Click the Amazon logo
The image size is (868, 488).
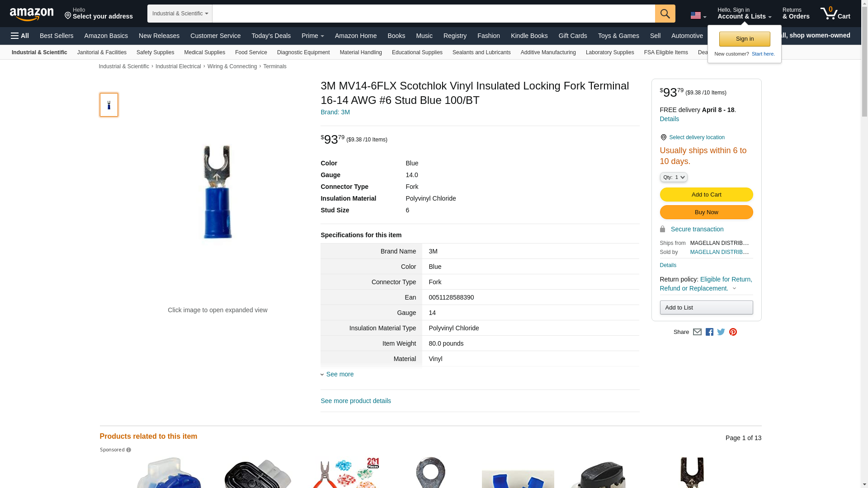32,14
